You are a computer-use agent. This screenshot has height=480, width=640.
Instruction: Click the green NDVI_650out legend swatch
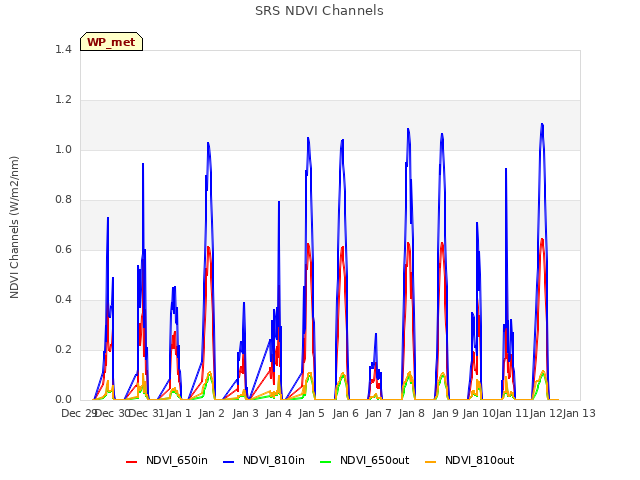(326, 462)
